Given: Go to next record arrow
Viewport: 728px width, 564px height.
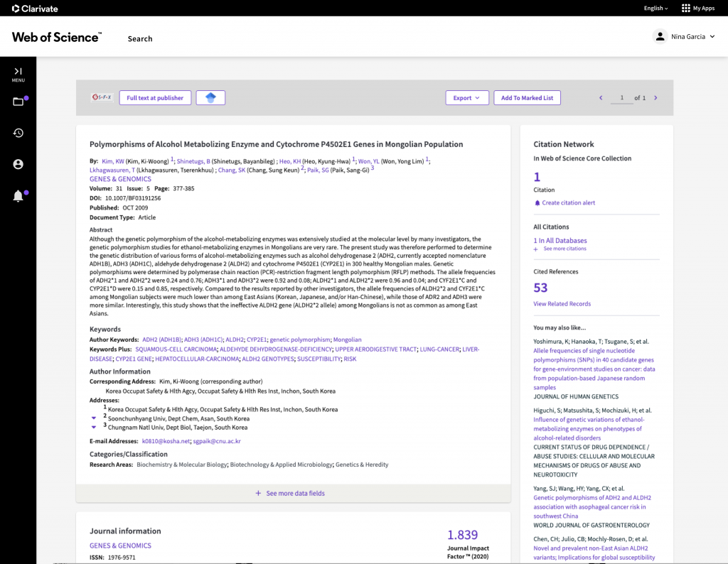Looking at the screenshot, I should [x=655, y=98].
